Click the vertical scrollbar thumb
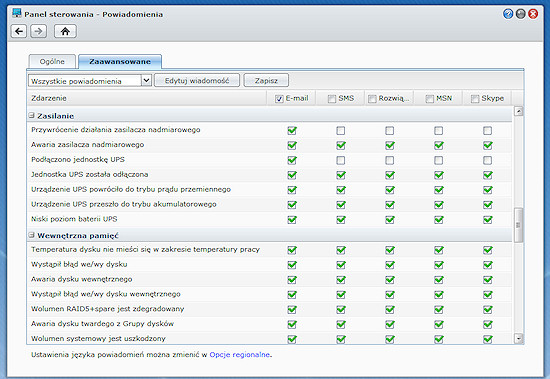Screen dimensions: 550x379 coord(518,225)
